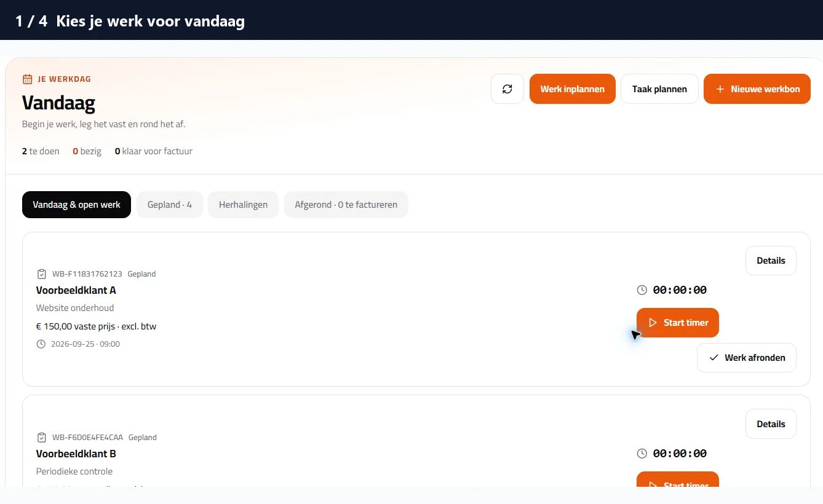Select the Vandaag & open werk tab
The height and width of the screenshot is (504, 823).
coord(76,205)
